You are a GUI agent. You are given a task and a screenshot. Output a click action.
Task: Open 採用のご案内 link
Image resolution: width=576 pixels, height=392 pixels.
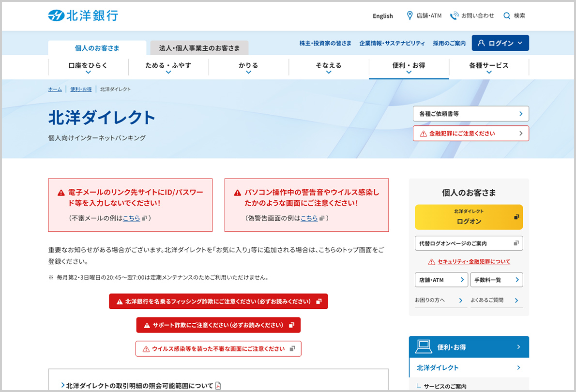click(449, 44)
